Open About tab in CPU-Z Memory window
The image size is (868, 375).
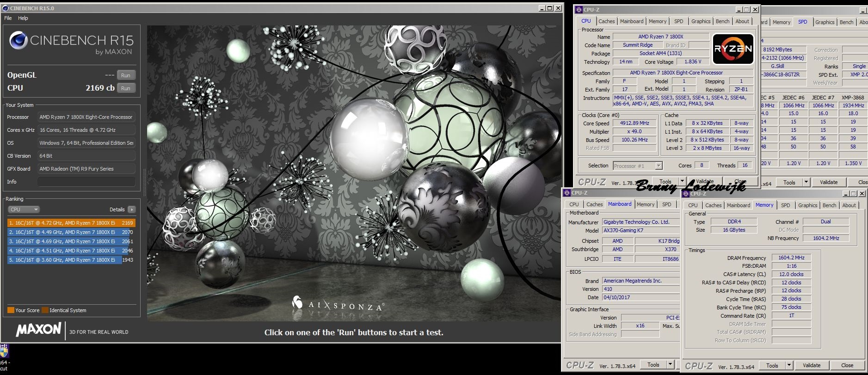pyautogui.click(x=849, y=205)
